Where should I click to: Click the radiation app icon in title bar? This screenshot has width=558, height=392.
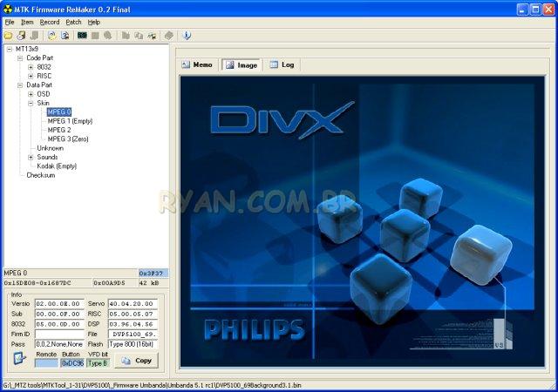coord(9,9)
